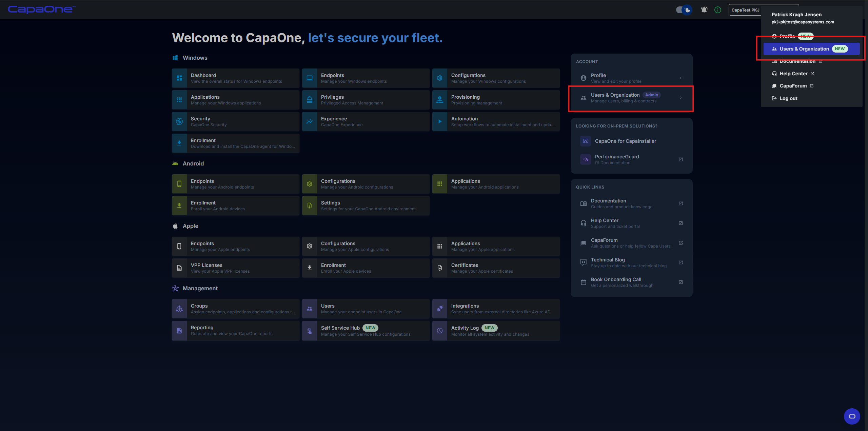Click Groups icon in Management

pos(179,309)
